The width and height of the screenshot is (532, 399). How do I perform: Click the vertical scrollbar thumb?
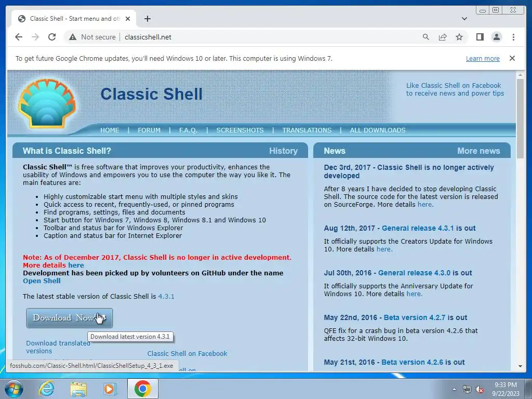point(520,118)
